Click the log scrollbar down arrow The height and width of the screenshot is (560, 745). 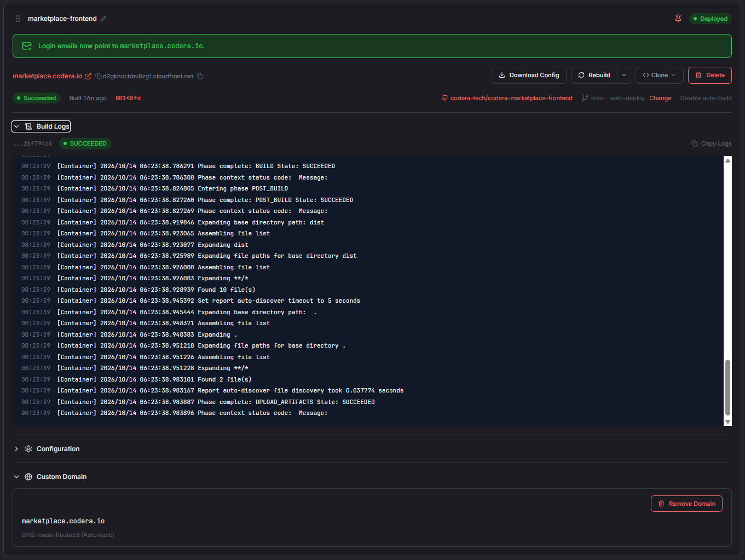click(727, 422)
